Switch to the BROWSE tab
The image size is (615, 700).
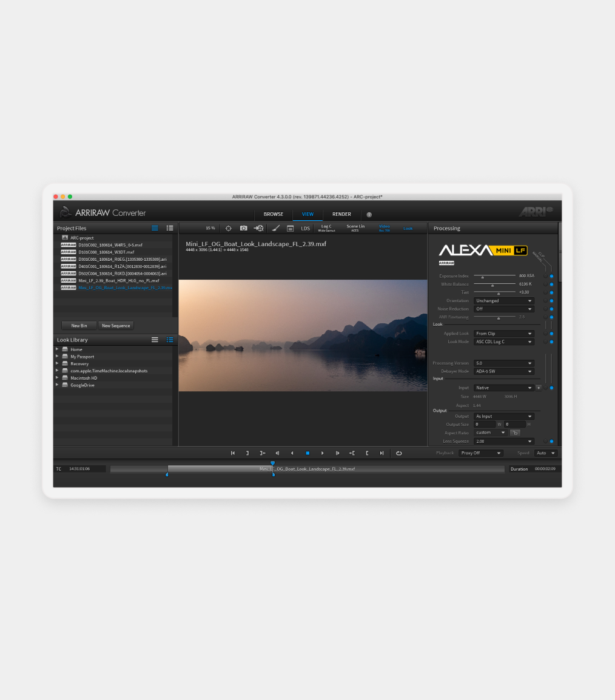click(x=274, y=214)
